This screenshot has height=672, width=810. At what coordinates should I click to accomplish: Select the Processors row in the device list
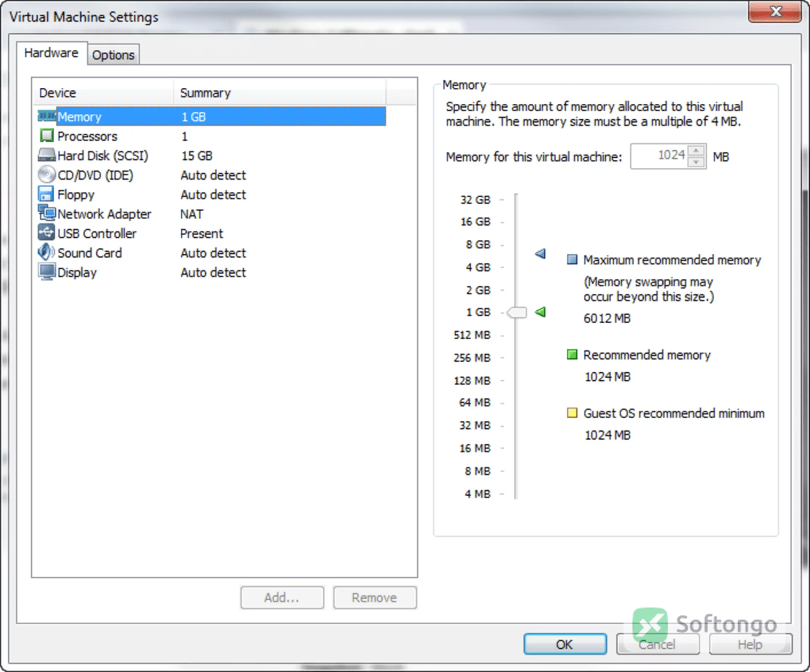[211, 136]
